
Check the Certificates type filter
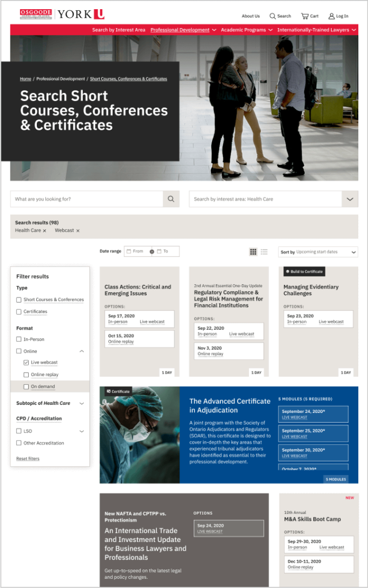pos(19,312)
